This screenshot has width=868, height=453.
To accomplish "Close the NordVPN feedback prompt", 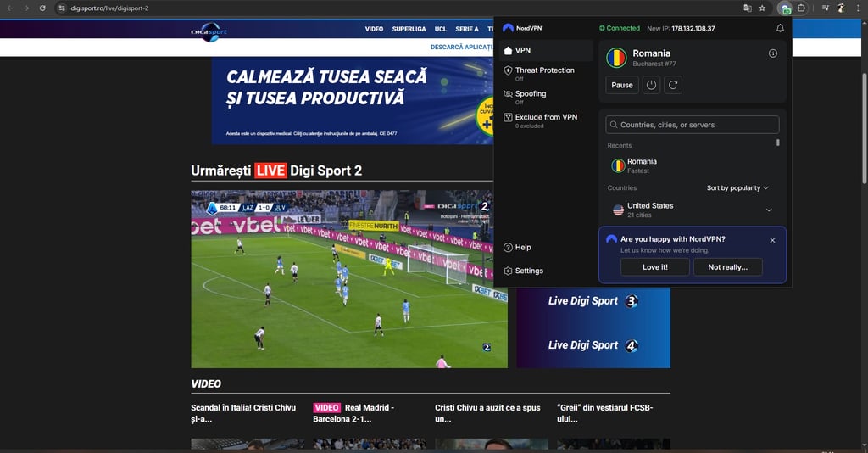I will click(772, 240).
